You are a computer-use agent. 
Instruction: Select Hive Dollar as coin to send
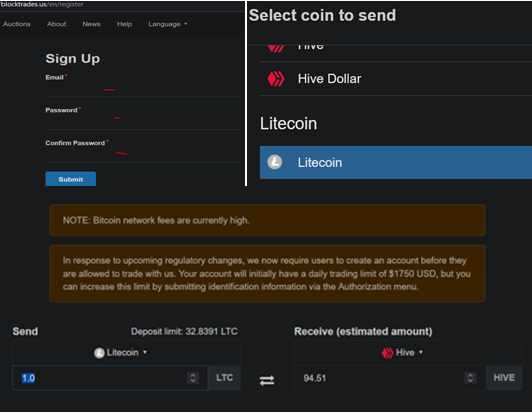(396, 79)
